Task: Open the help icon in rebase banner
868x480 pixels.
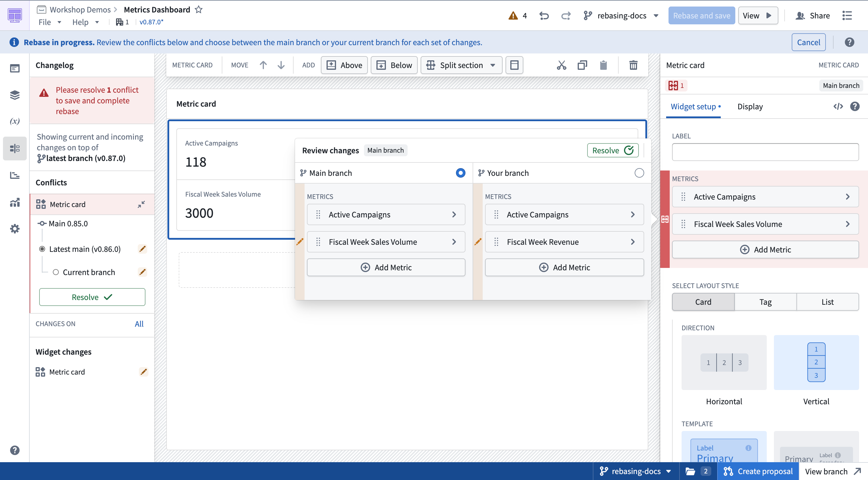Action: pyautogui.click(x=849, y=42)
